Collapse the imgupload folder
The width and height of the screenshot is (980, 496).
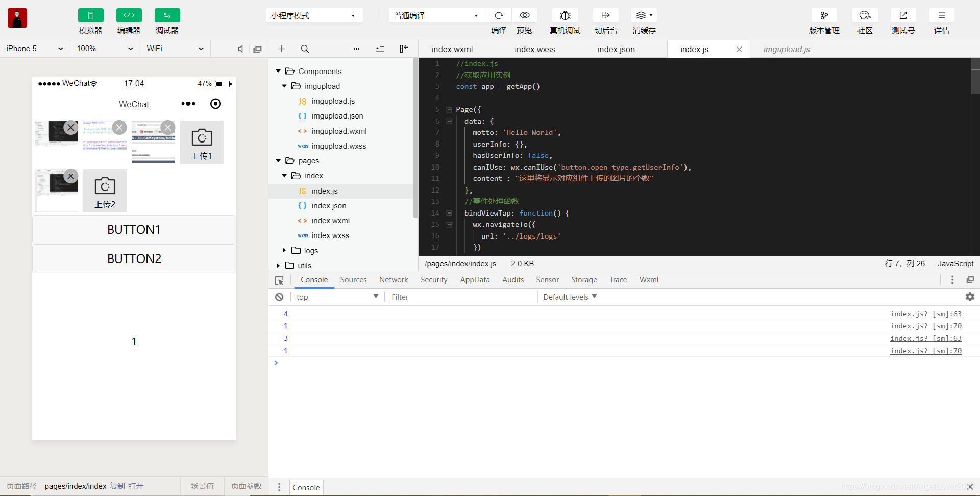(284, 86)
